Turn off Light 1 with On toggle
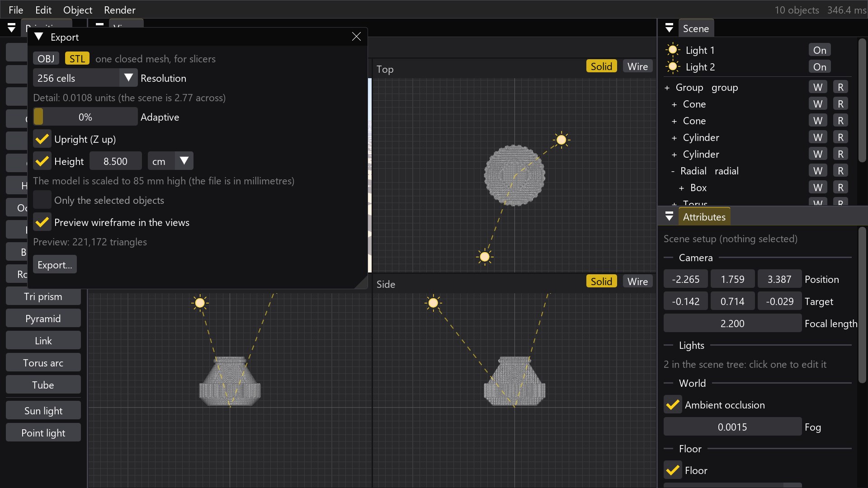 click(820, 50)
